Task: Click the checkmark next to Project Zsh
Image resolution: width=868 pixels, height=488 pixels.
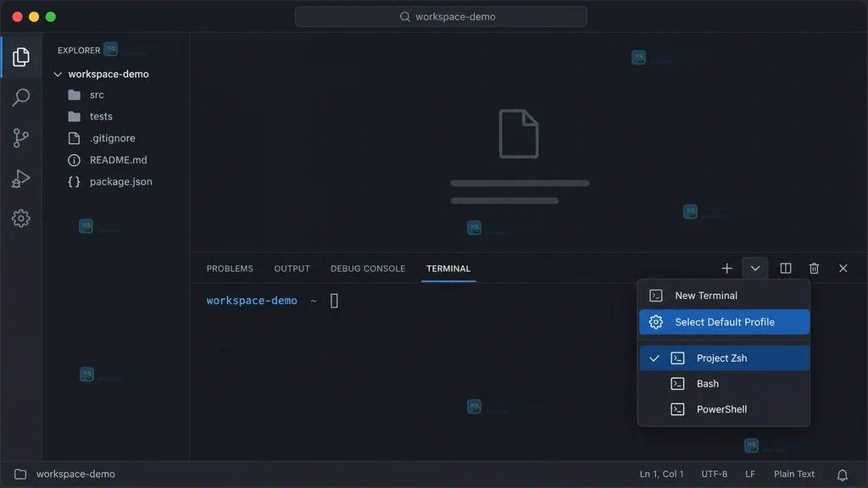Action: pyautogui.click(x=654, y=358)
